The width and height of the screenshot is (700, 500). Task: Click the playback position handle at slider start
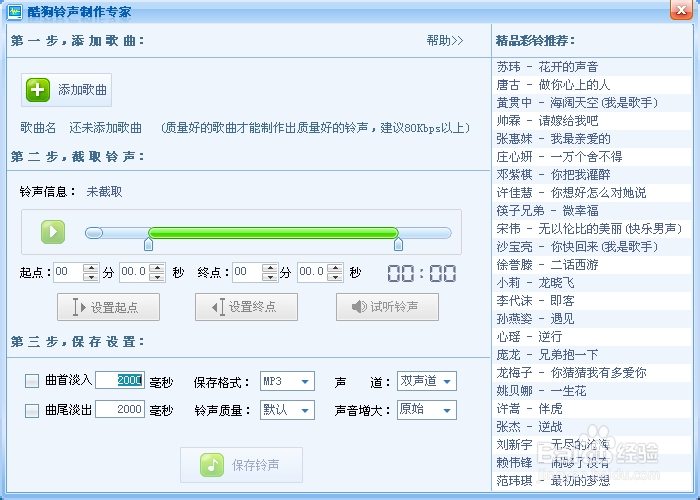[94, 233]
